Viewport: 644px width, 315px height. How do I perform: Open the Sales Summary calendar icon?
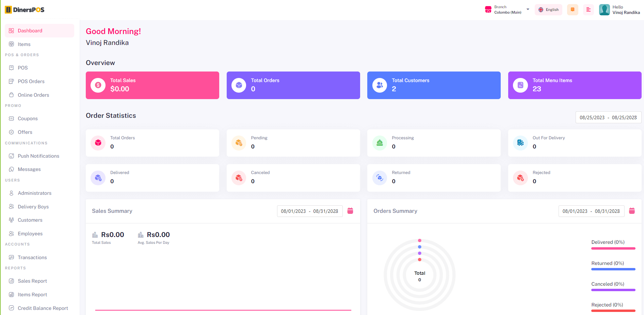click(350, 211)
